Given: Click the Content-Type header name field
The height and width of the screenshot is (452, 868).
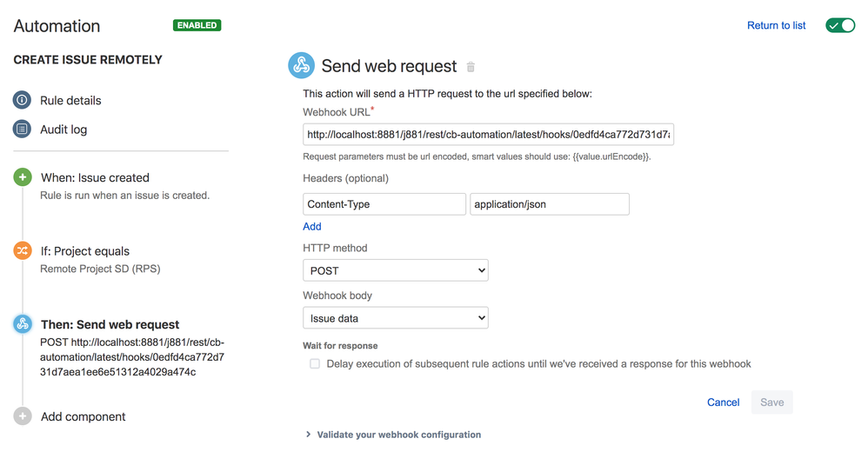Looking at the screenshot, I should [x=384, y=204].
